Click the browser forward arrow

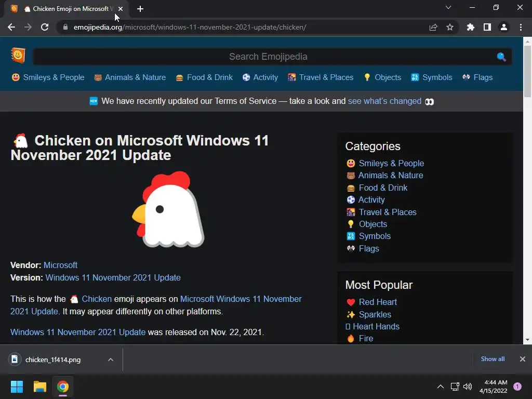28,27
